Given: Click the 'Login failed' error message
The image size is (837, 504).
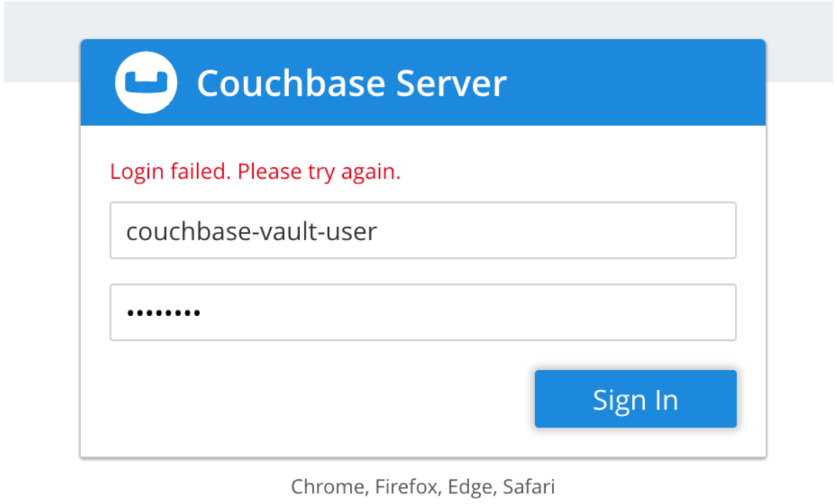Looking at the screenshot, I should pyautogui.click(x=254, y=171).
